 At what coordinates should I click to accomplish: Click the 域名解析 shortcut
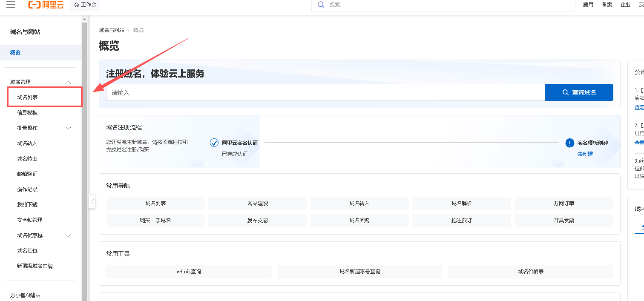(462, 204)
